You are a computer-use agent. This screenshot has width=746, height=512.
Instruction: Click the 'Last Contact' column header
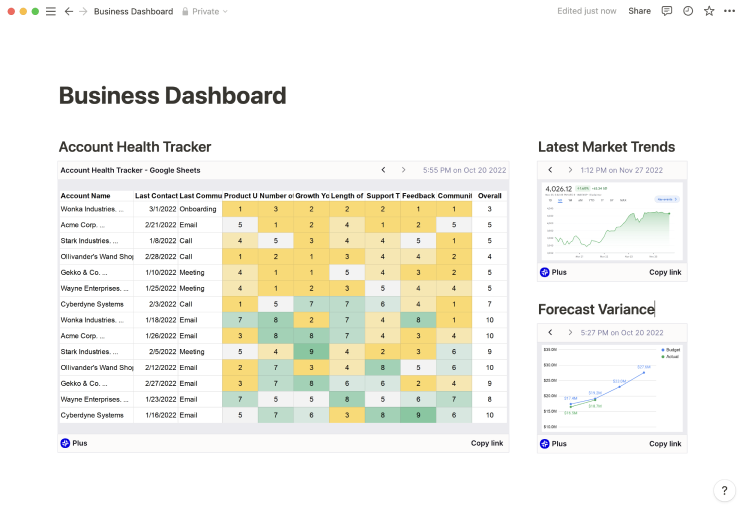[x=156, y=196]
